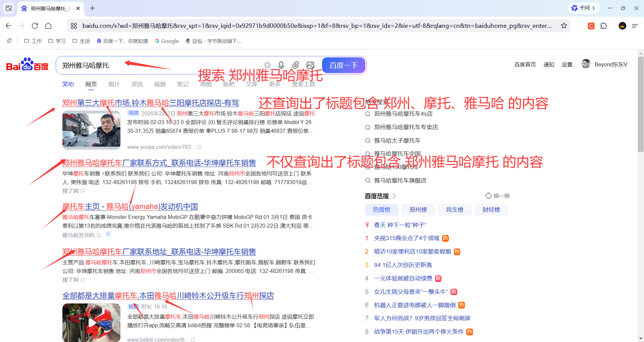Expand the 百度热搜 chevron
Image resolution: width=644 pixels, height=342 pixels.
[x=394, y=196]
